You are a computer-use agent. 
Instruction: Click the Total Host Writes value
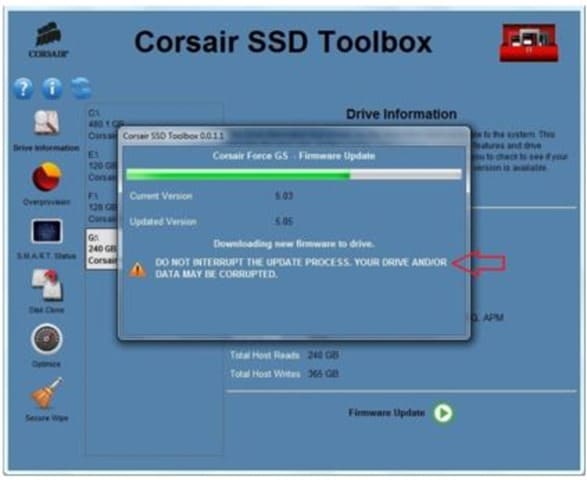(x=323, y=374)
